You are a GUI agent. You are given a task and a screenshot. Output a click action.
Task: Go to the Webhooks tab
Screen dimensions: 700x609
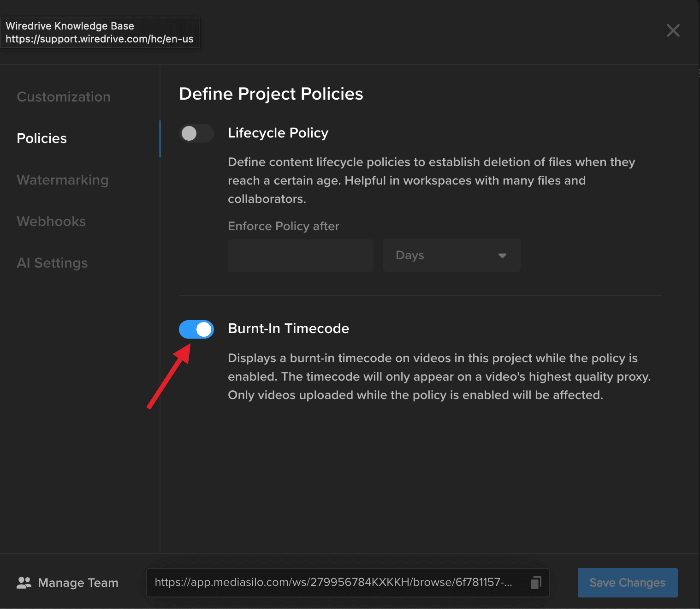(51, 221)
